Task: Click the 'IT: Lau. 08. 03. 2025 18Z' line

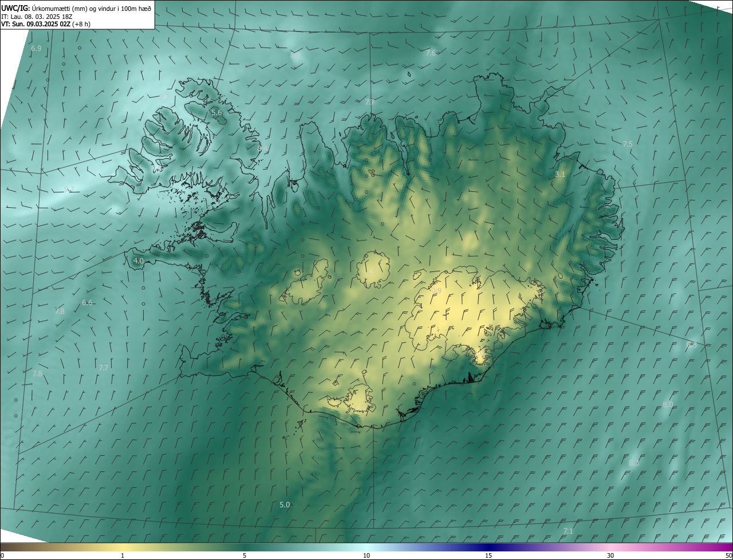Action: [37, 17]
